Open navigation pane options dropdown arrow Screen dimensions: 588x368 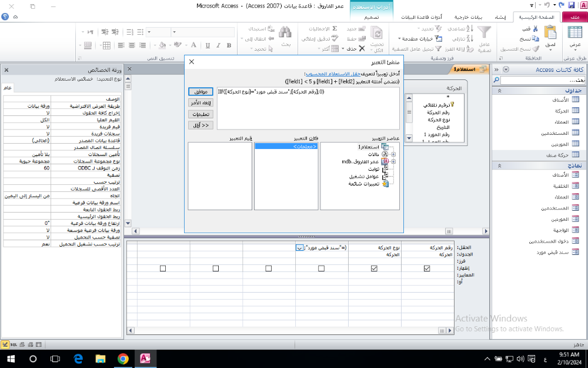(506, 69)
